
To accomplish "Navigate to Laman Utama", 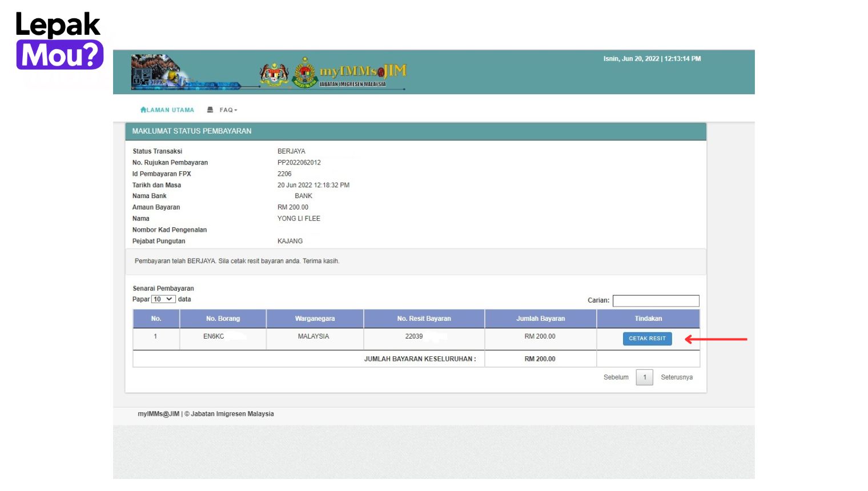I will (x=170, y=109).
